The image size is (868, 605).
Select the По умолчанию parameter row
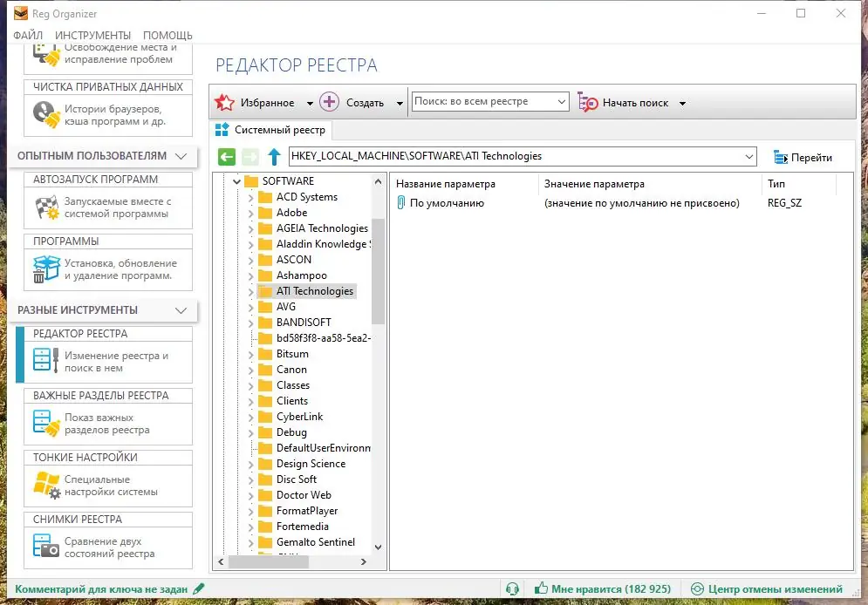614,203
